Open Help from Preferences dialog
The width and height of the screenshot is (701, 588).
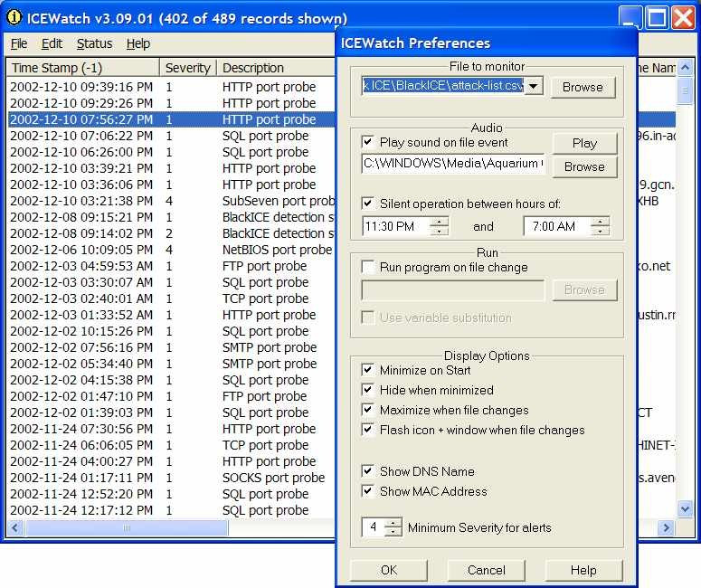pyautogui.click(x=583, y=570)
